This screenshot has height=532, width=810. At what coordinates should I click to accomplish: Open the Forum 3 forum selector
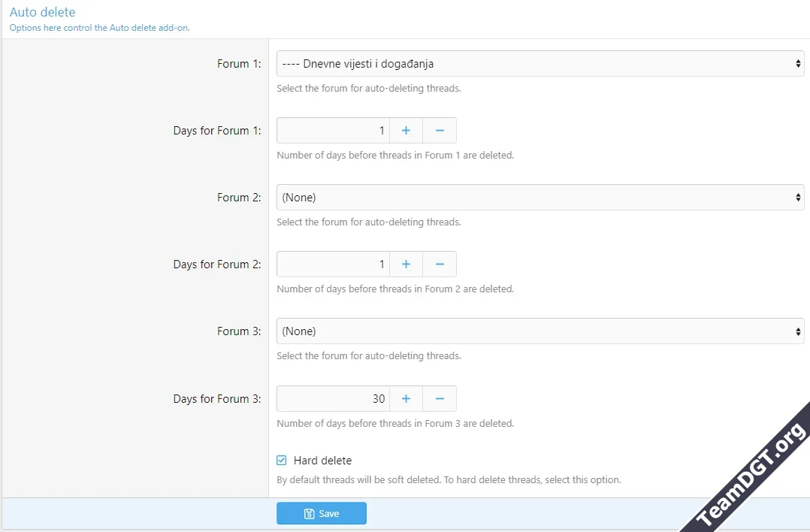[x=539, y=331]
